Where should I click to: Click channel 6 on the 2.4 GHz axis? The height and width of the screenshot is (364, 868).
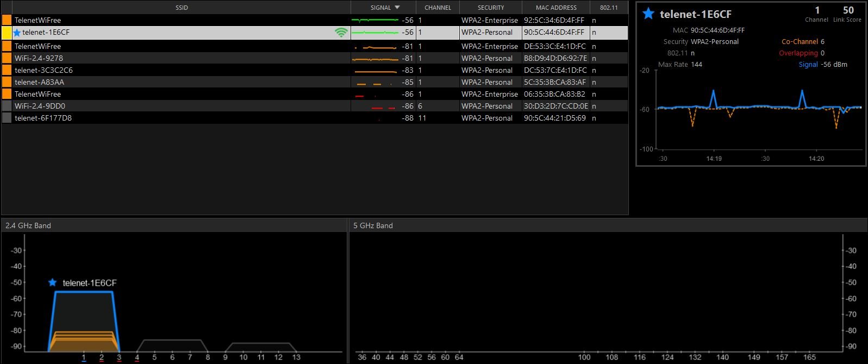point(172,357)
